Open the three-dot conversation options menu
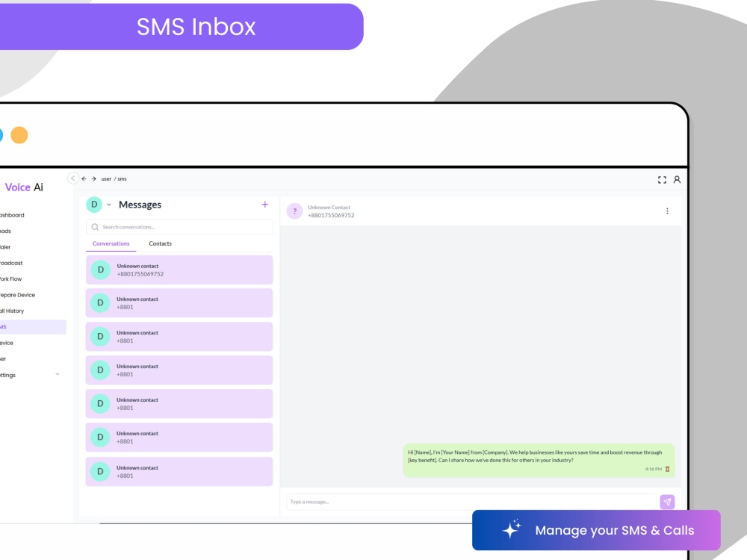Image resolution: width=747 pixels, height=560 pixels. click(x=667, y=211)
